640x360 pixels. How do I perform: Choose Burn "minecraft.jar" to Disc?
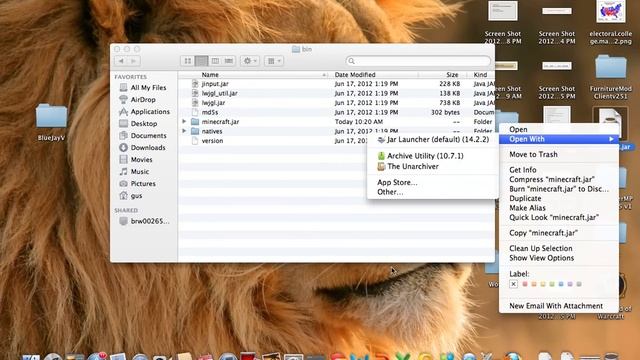(x=559, y=189)
